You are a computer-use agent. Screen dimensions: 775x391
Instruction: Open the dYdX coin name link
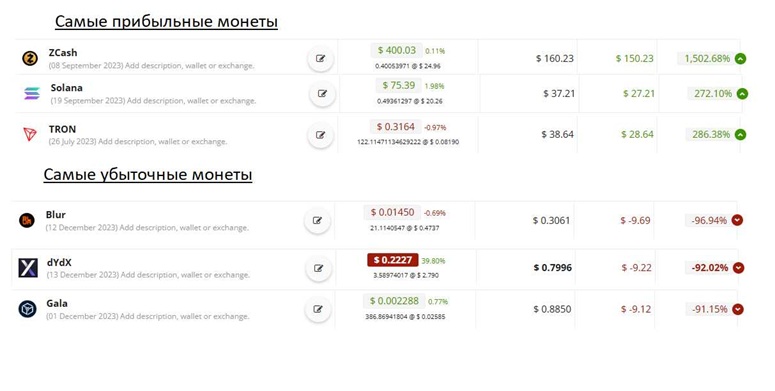click(59, 262)
